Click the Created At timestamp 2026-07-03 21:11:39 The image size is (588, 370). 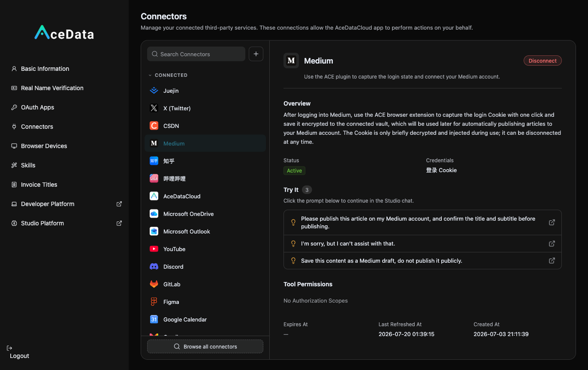coord(501,334)
